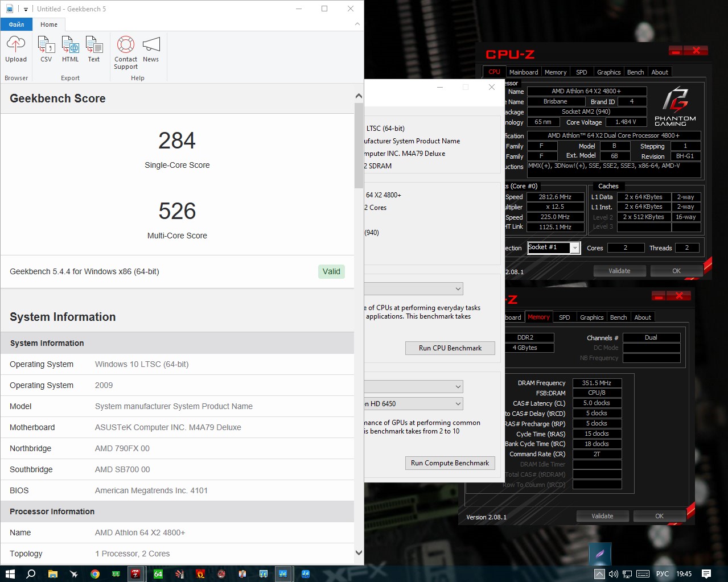Click Run CPU Benchmark
This screenshot has width=728, height=582.
click(450, 348)
